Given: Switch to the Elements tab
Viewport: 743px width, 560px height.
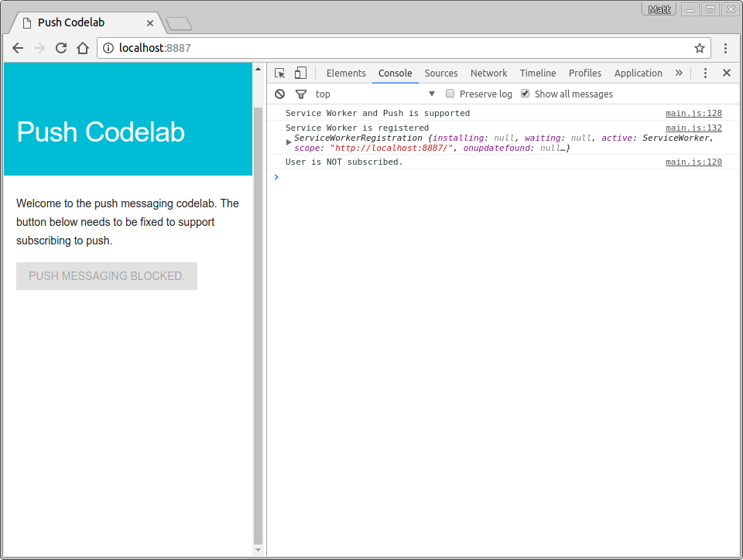Looking at the screenshot, I should tap(346, 73).
